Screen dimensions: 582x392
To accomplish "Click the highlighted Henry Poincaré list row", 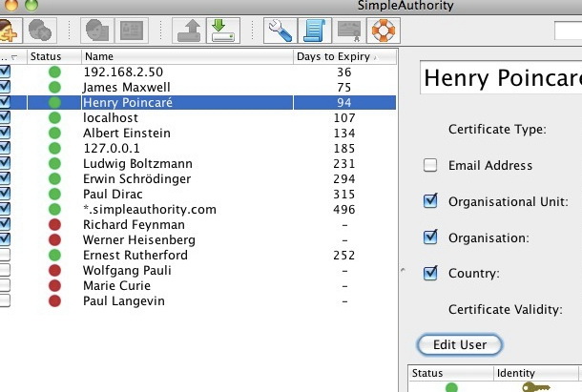I will [198, 102].
